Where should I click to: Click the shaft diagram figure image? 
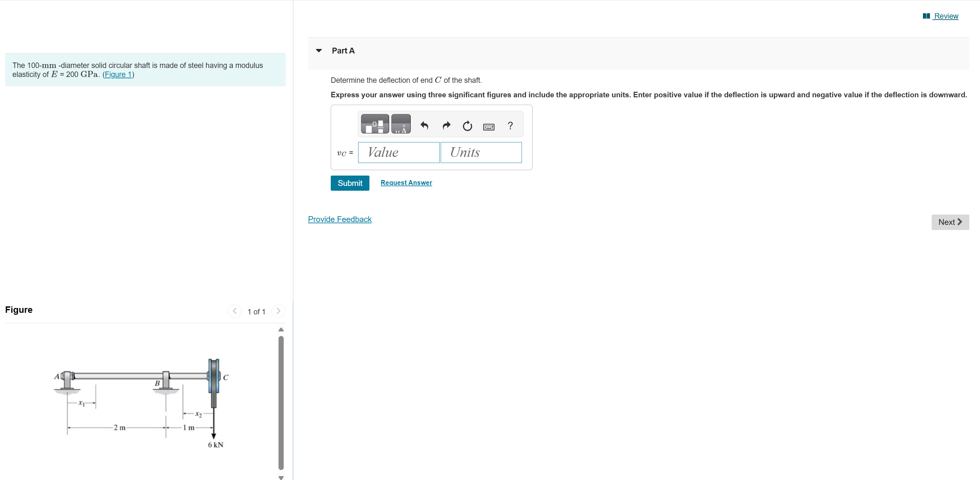[142, 404]
